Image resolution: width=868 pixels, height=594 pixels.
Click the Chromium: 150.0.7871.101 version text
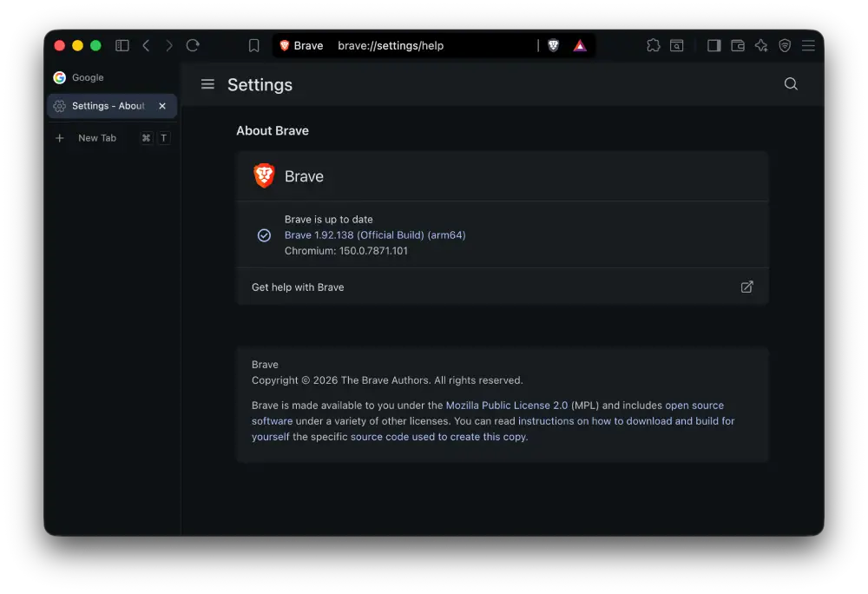(x=346, y=251)
